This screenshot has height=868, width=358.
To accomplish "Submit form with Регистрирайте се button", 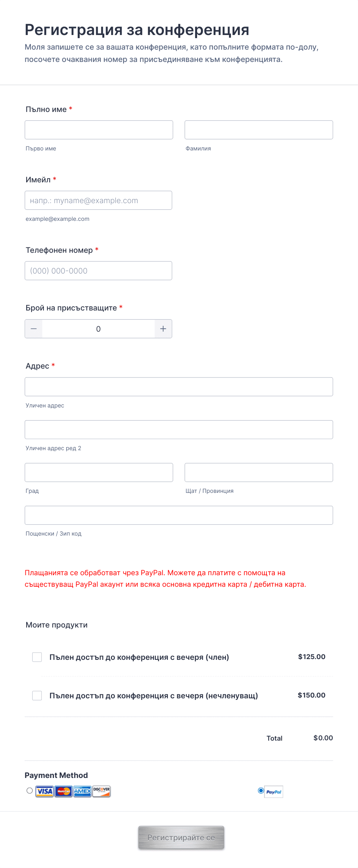I will (181, 838).
